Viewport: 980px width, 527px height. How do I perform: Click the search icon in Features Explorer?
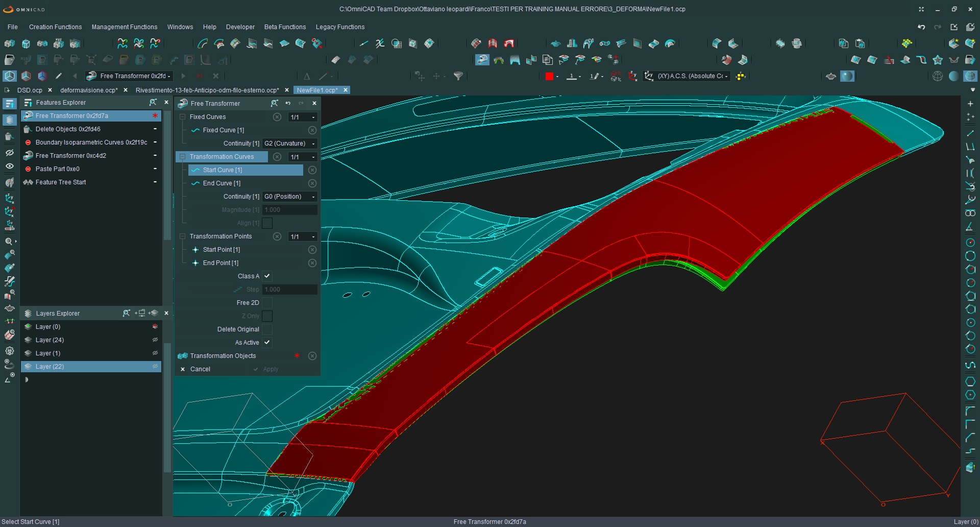[x=153, y=103]
